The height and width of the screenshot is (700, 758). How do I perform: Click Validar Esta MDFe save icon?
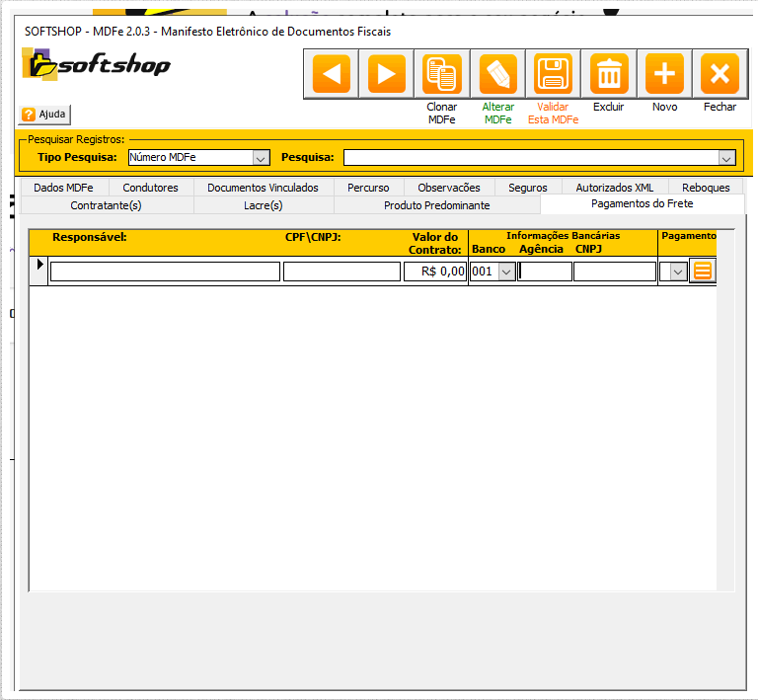(x=553, y=74)
